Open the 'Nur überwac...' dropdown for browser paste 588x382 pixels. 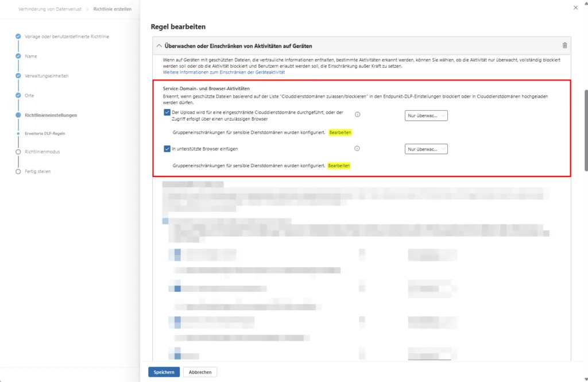tap(426, 149)
